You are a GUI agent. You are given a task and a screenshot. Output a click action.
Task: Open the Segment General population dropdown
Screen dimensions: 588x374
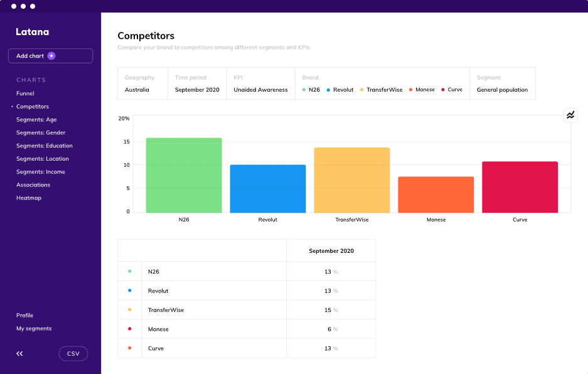[x=502, y=83]
